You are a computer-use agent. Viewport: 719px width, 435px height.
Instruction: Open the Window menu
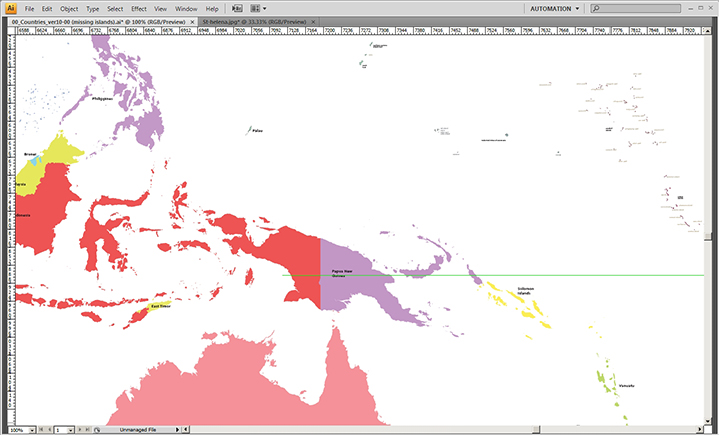pos(185,8)
